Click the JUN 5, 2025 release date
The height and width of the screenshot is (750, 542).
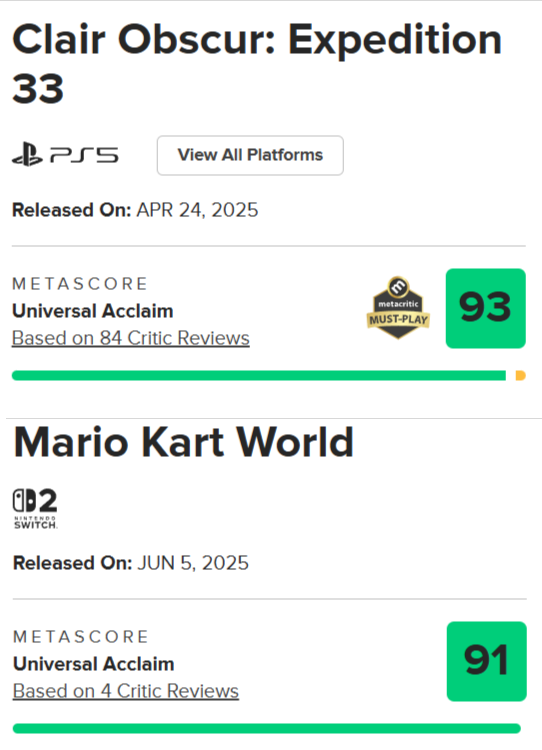(x=193, y=563)
